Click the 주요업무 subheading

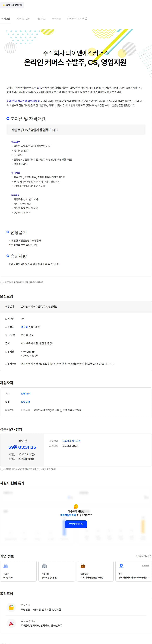click(x=16, y=142)
